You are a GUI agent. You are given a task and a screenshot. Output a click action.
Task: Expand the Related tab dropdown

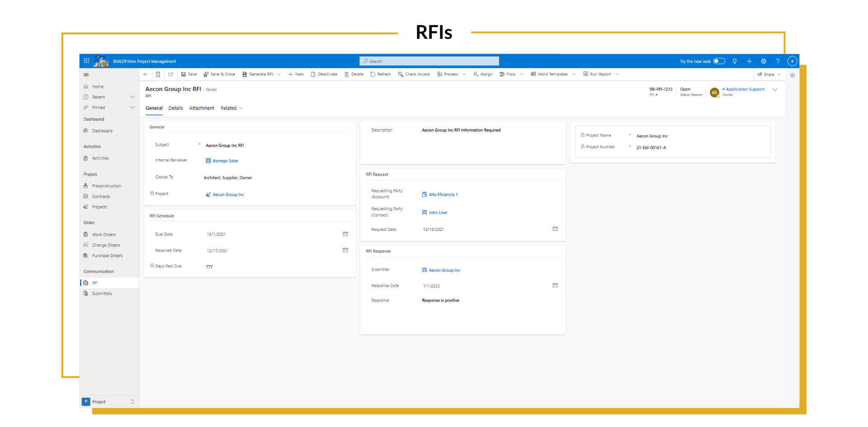point(241,108)
